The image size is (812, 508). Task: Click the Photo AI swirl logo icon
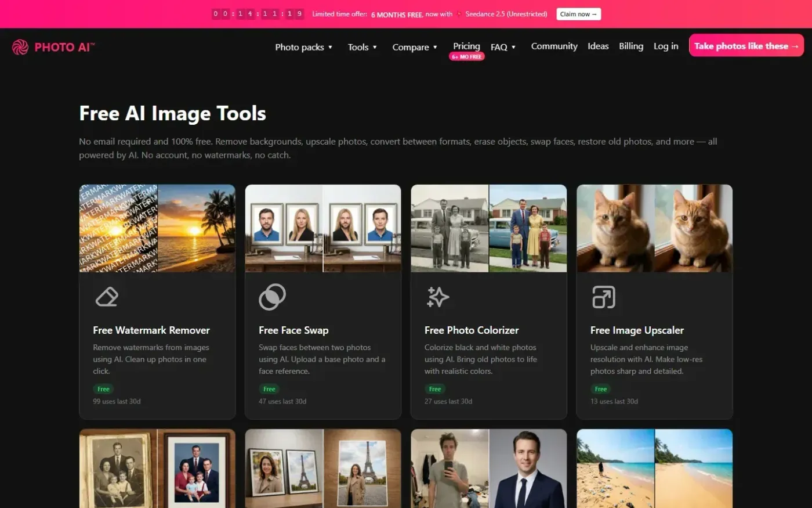(x=20, y=47)
